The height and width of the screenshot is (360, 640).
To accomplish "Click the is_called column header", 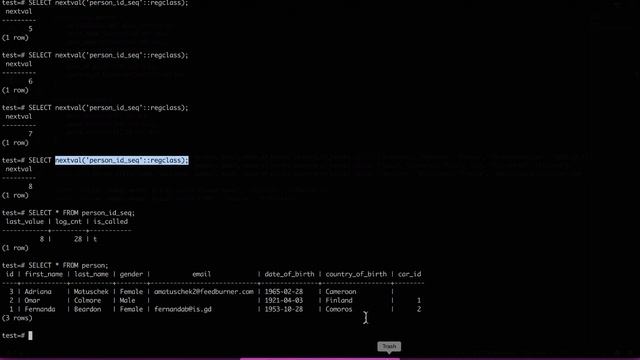I will pyautogui.click(x=110, y=221).
